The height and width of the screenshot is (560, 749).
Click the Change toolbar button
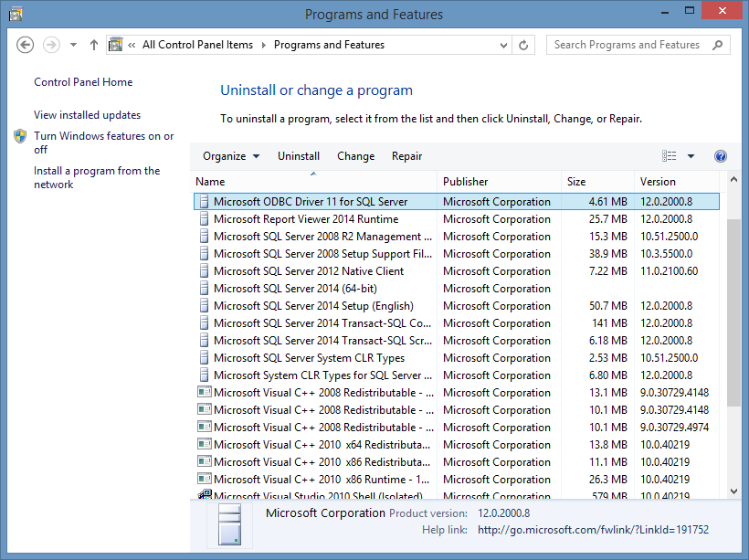[356, 156]
